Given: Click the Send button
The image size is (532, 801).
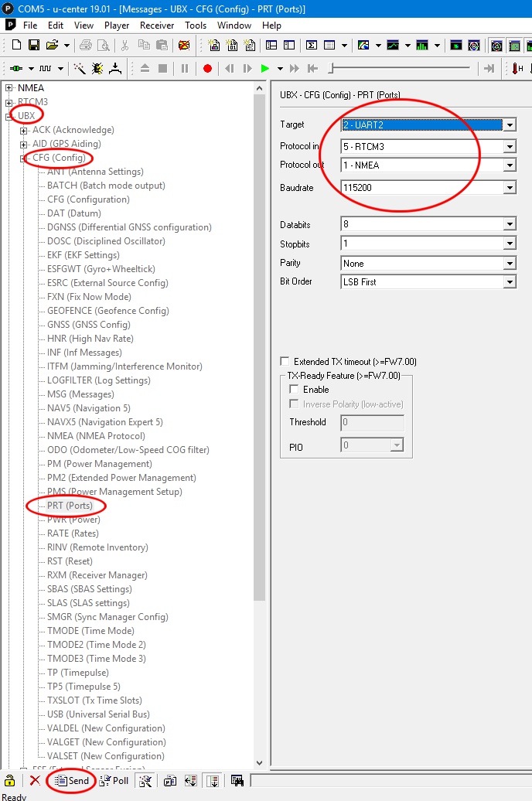Looking at the screenshot, I should (x=72, y=781).
